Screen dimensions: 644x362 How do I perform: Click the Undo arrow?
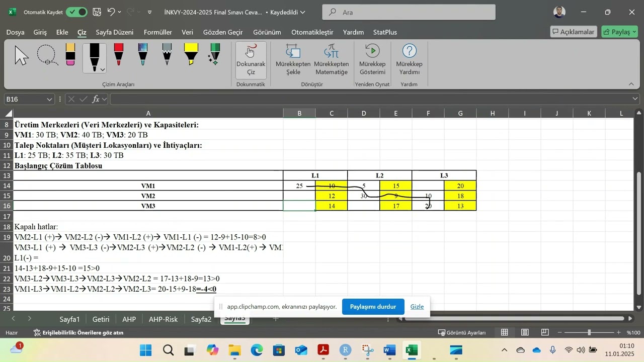coord(112,12)
